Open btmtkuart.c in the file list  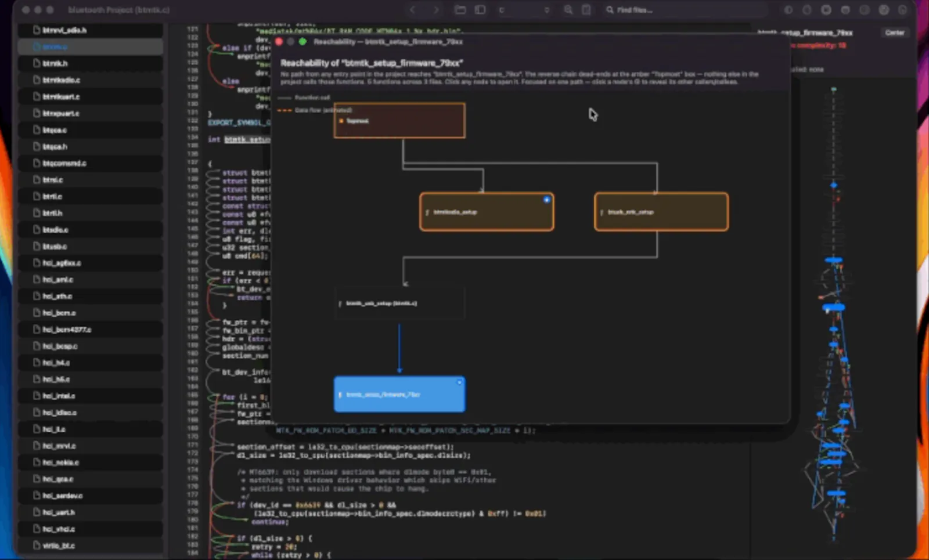[90, 97]
